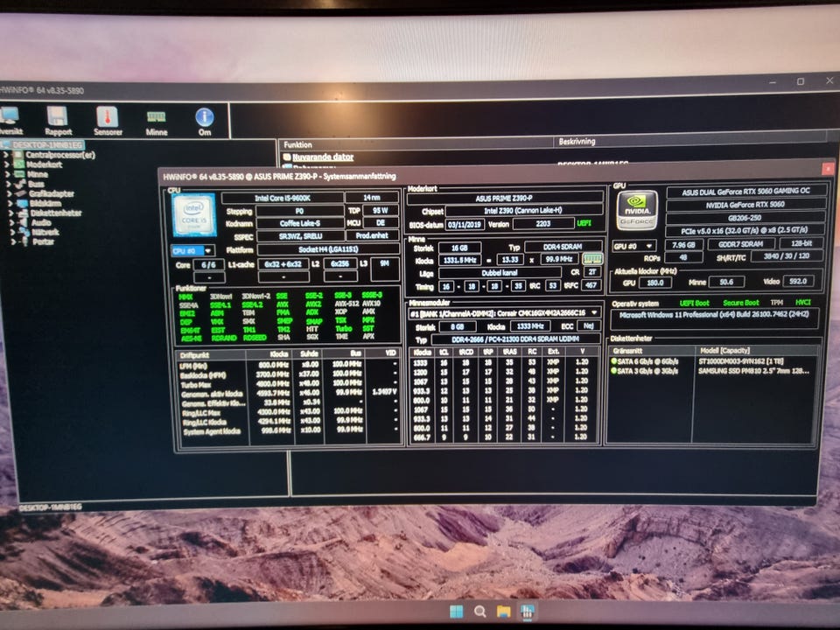Click the green UEFI label next to Version
This screenshot has height=630, width=840.
584,223
